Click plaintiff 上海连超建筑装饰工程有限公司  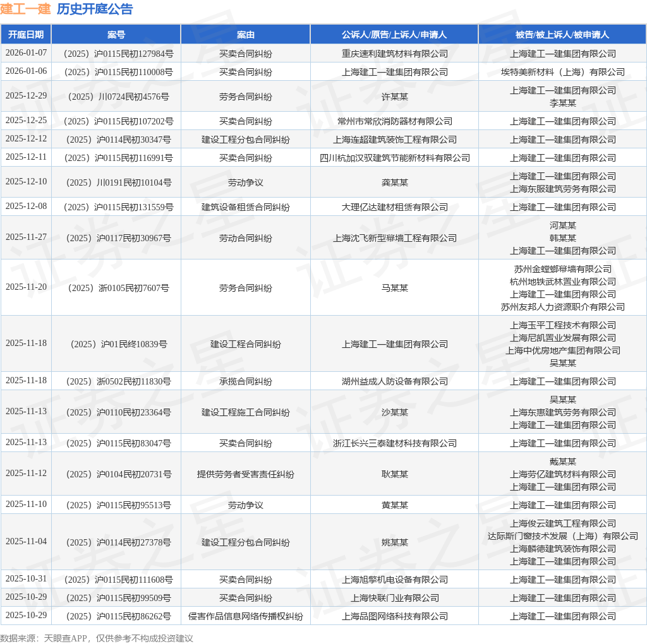[394, 140]
